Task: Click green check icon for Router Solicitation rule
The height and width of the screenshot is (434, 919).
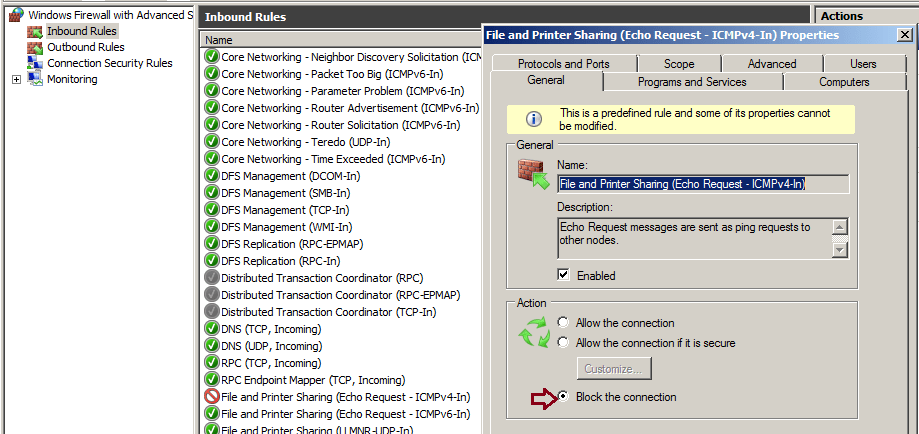Action: (212, 125)
